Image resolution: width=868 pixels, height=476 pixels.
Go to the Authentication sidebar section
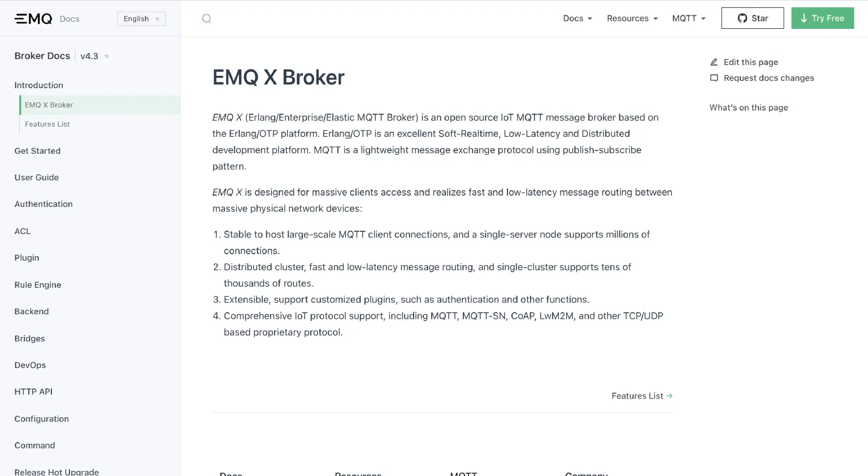(44, 204)
